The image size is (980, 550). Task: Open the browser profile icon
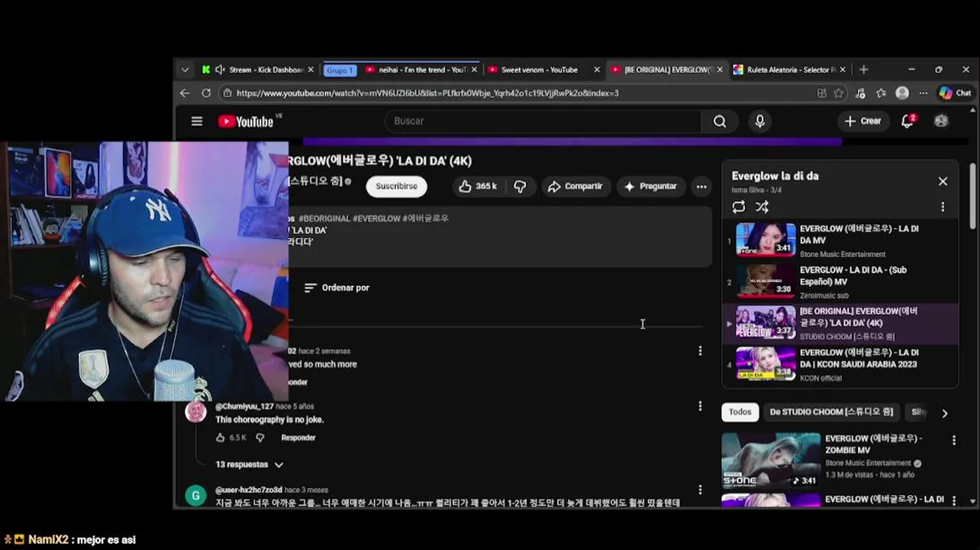click(x=902, y=93)
